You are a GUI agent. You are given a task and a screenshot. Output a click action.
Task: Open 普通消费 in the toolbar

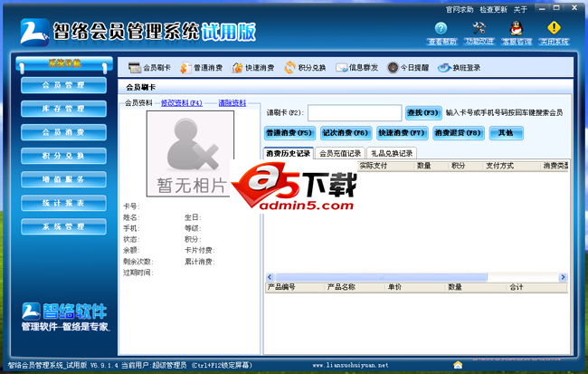[x=201, y=68]
